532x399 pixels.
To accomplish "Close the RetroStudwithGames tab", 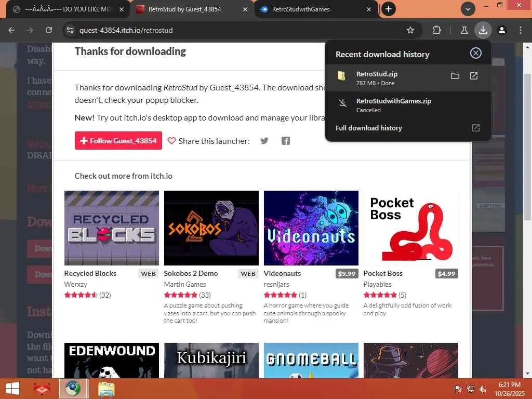I will pyautogui.click(x=369, y=9).
